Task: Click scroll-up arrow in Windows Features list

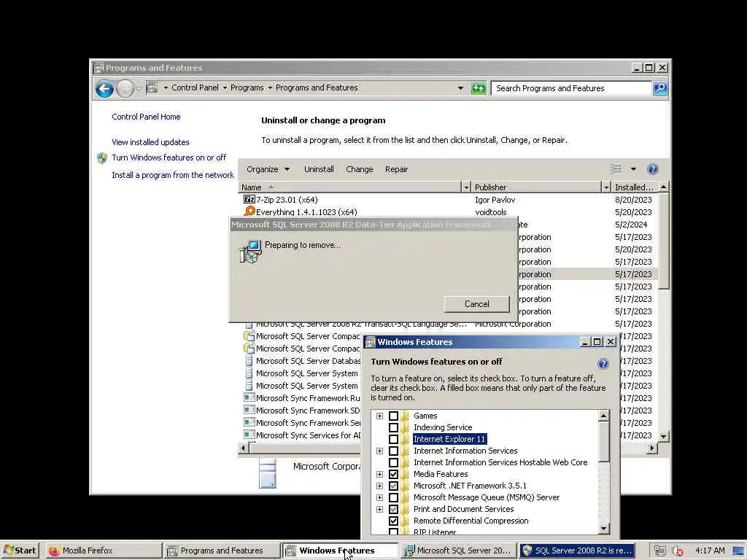Action: tap(603, 416)
